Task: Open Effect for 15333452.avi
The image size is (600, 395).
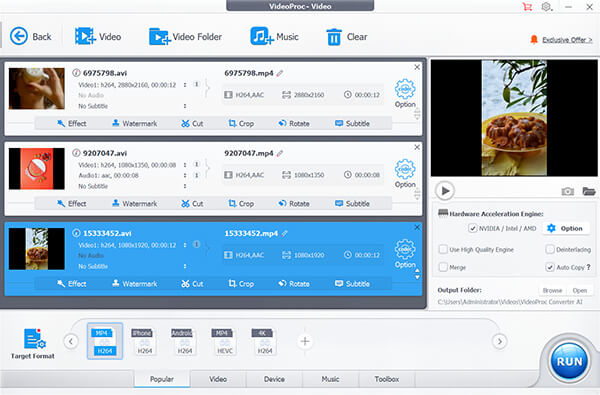Action: pyautogui.click(x=72, y=284)
